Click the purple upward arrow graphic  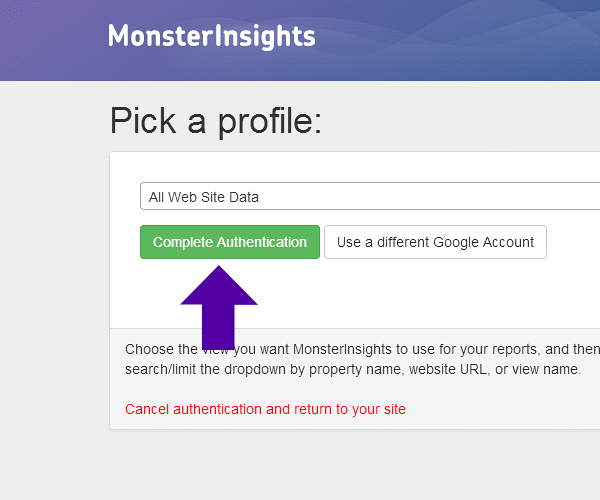219,307
